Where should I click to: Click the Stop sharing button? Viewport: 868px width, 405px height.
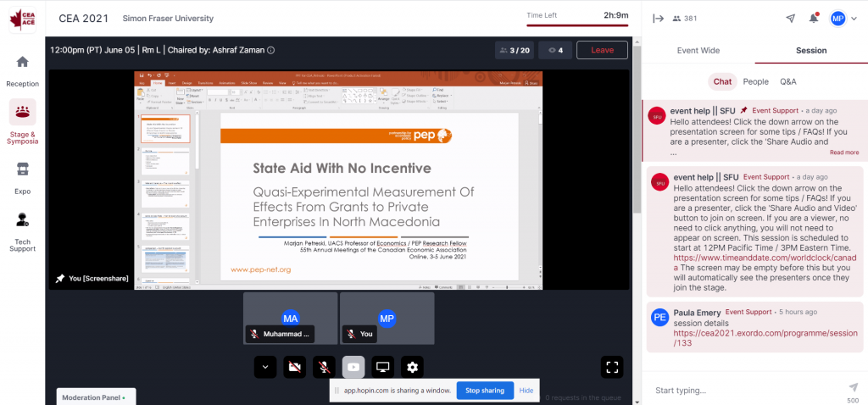click(x=484, y=391)
